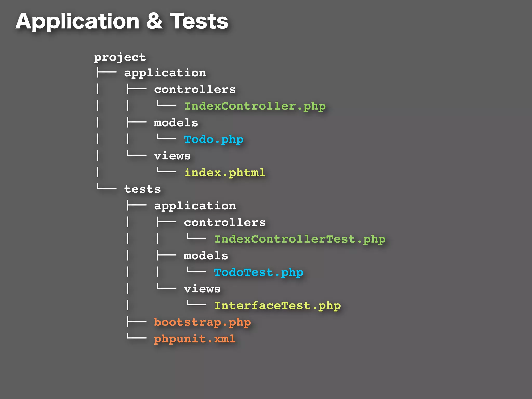Select the top-level 'application' folder under project
Viewport: 532px width, 399px height.
point(165,73)
